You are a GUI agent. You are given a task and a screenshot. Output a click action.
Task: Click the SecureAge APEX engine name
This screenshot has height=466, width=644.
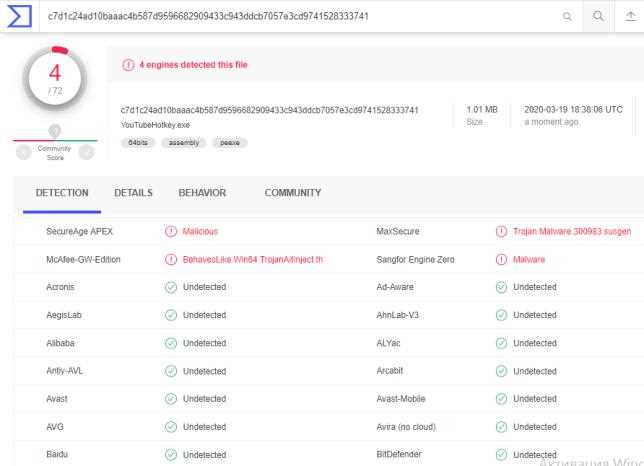(80, 231)
